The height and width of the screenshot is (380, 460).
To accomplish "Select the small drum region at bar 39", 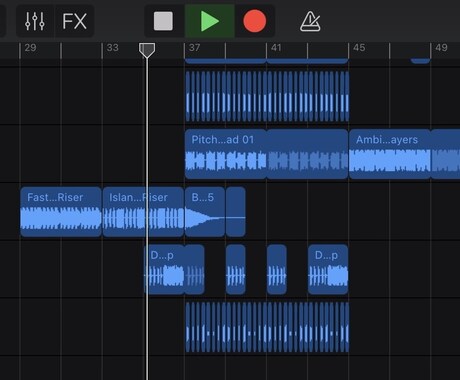I will point(236,269).
